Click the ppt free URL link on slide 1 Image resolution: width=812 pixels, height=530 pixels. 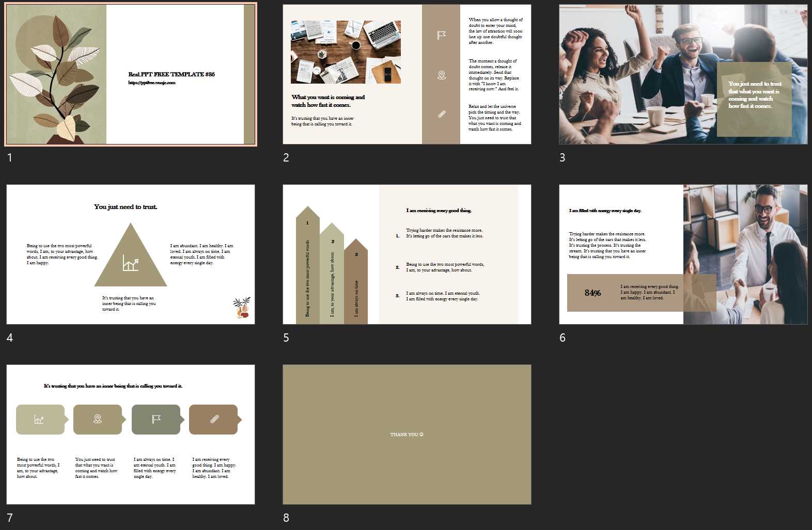click(152, 83)
